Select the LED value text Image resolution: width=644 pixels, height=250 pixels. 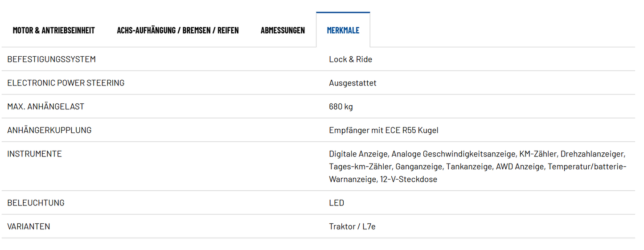click(x=336, y=203)
